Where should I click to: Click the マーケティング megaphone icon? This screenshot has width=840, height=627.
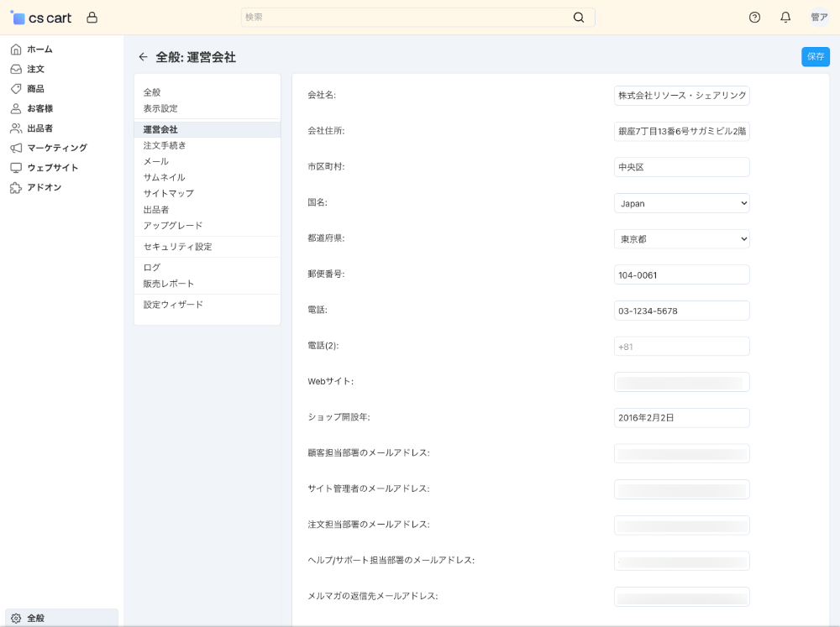point(16,148)
